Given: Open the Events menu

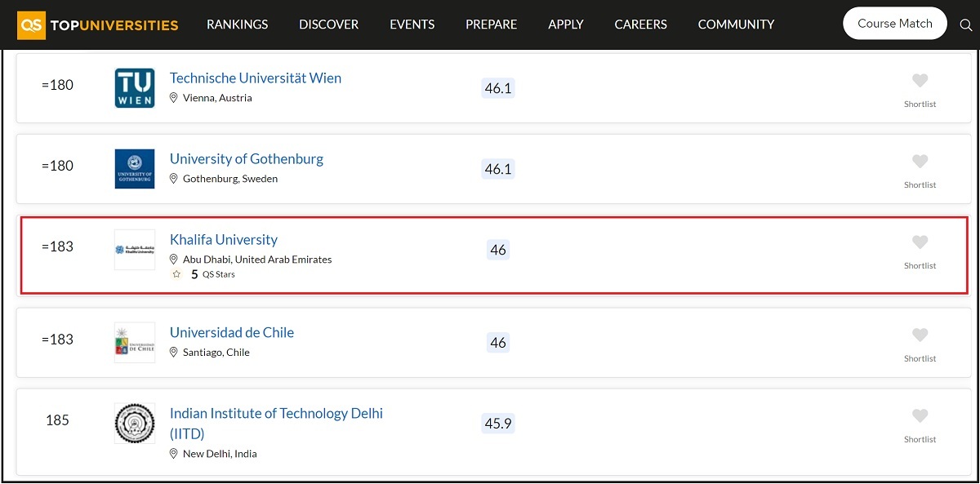Looking at the screenshot, I should tap(412, 24).
